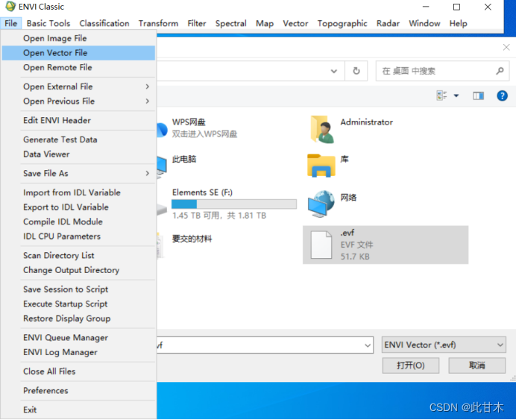Select Import from IDL Variable
The image size is (516, 420).
click(78, 192)
